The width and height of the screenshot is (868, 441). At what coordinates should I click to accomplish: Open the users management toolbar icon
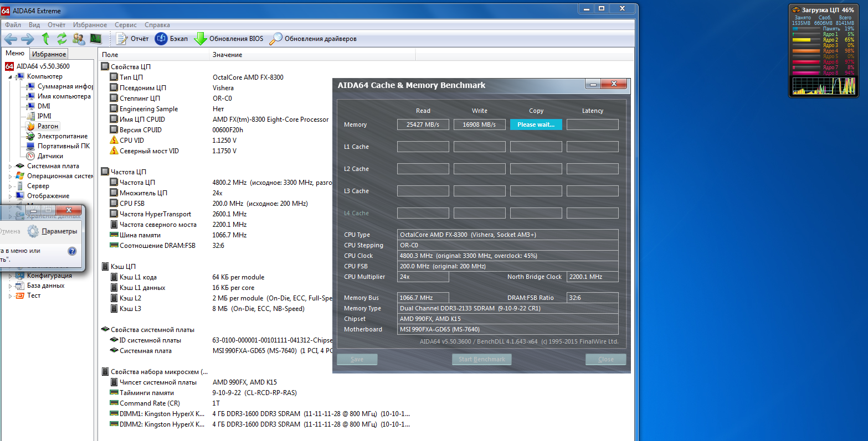pos(79,39)
